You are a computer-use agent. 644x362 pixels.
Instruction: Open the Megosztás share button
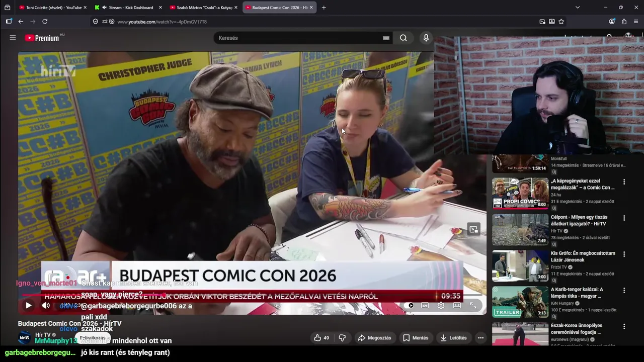click(x=374, y=338)
